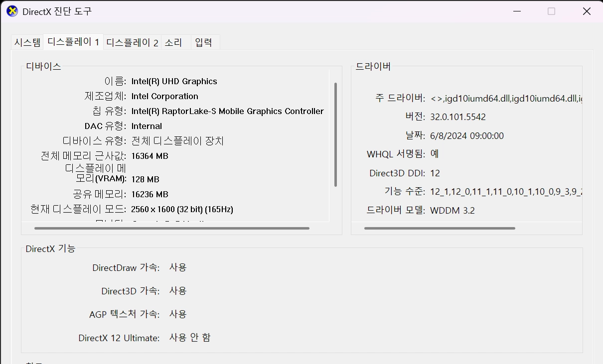Click the device type value 전체 디스플레이 장치
This screenshot has width=603, height=364.
point(177,141)
